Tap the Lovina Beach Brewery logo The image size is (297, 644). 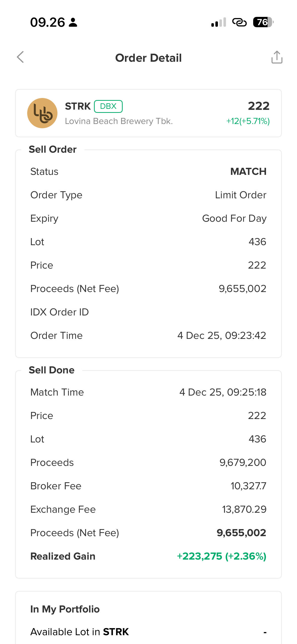click(42, 113)
